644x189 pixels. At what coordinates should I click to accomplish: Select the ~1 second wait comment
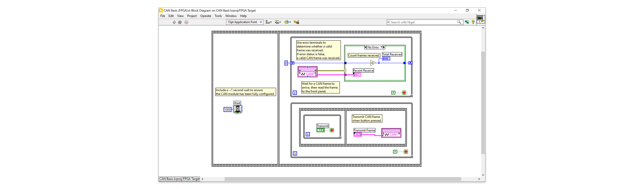(x=246, y=92)
